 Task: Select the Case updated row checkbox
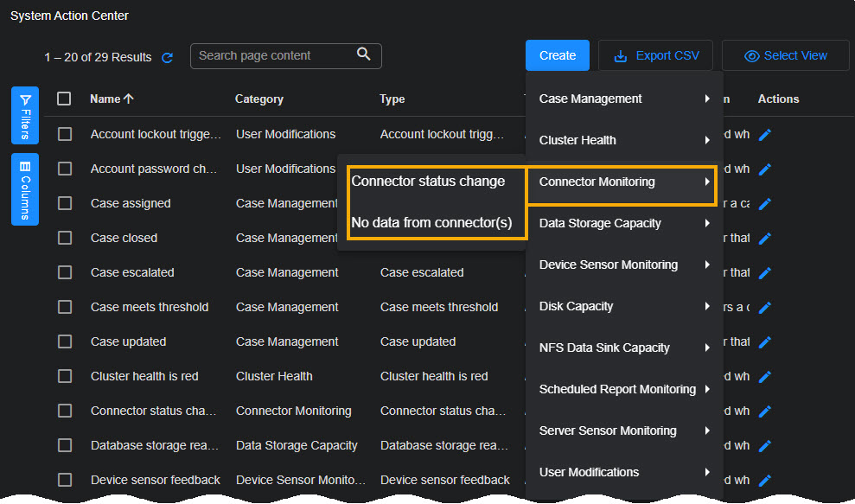tap(65, 341)
